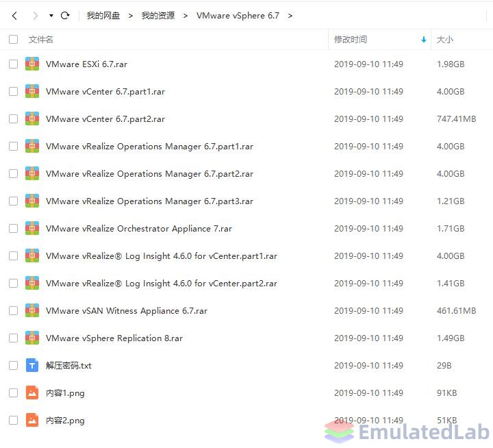This screenshot has height=448, width=493.
Task: Click rar icon of vSAN Witness Appliance 6.7
Action: pyautogui.click(x=32, y=310)
